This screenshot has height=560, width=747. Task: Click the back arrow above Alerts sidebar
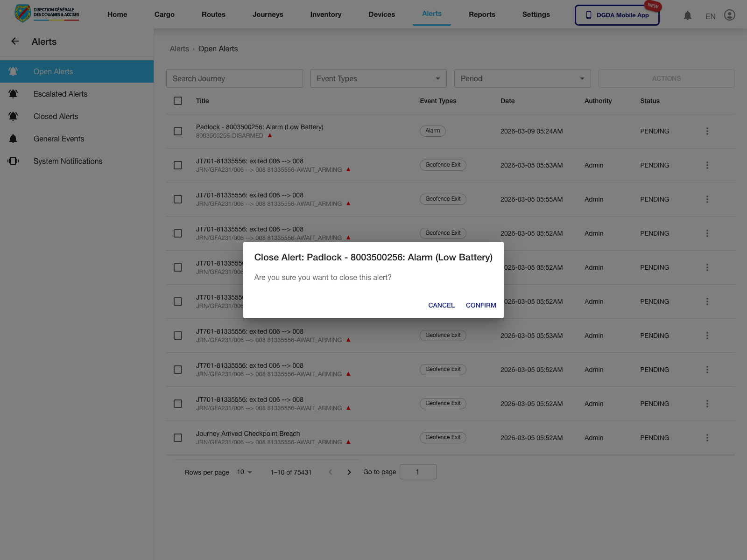tap(15, 41)
